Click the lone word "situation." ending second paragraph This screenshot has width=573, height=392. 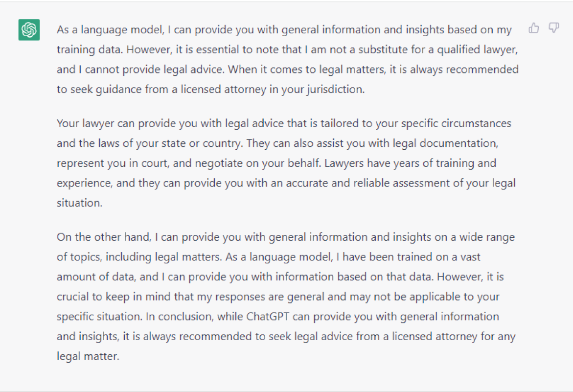click(80, 203)
